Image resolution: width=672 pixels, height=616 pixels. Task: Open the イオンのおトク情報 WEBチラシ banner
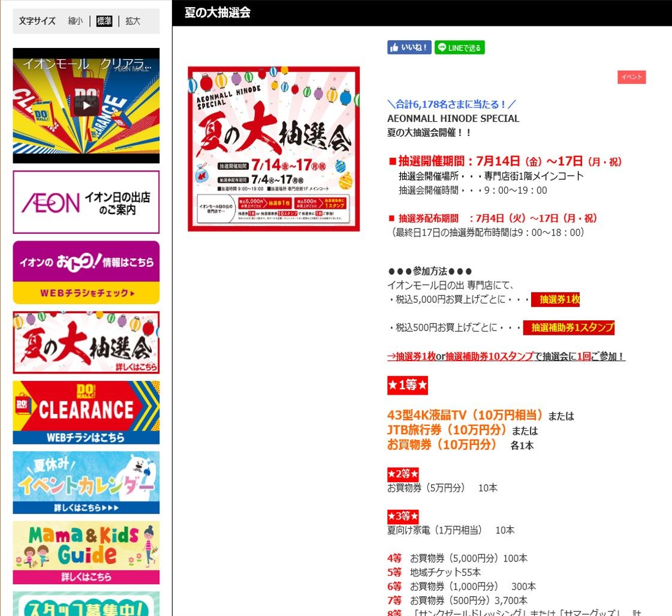click(86, 273)
